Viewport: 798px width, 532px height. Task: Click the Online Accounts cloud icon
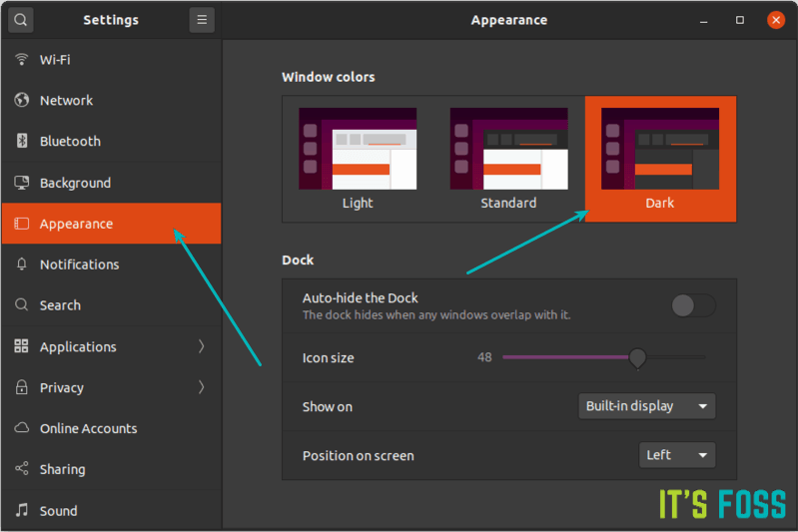click(x=21, y=428)
